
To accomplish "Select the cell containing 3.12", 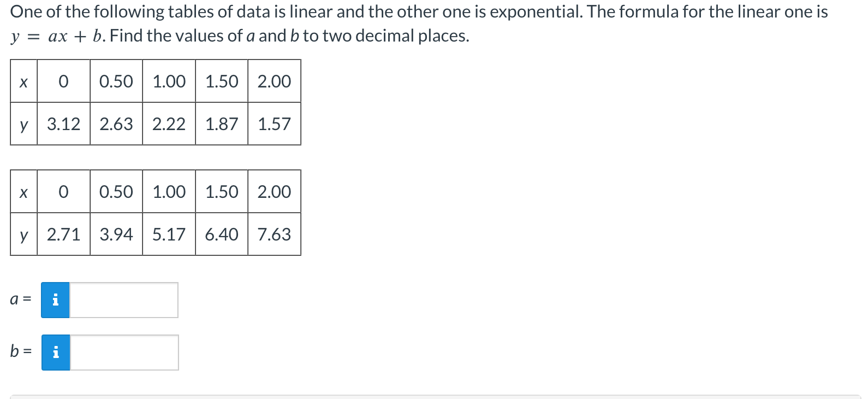I will 63,124.
